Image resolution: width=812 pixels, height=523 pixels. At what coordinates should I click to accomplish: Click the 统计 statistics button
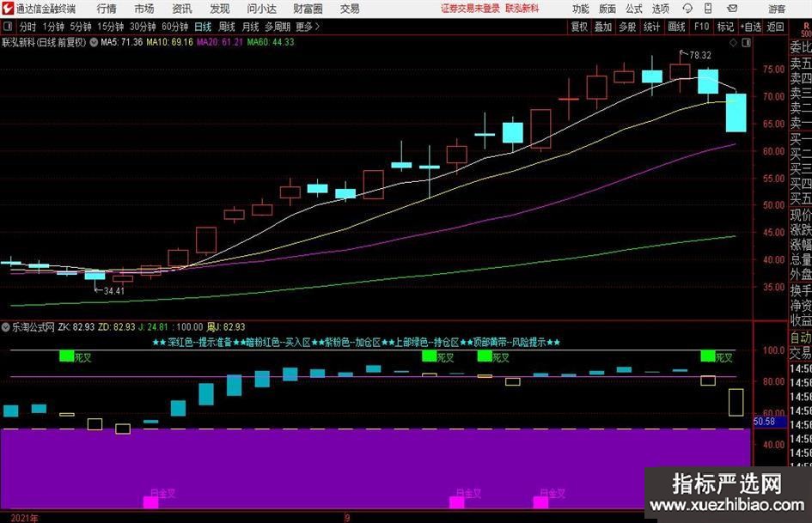(651, 27)
